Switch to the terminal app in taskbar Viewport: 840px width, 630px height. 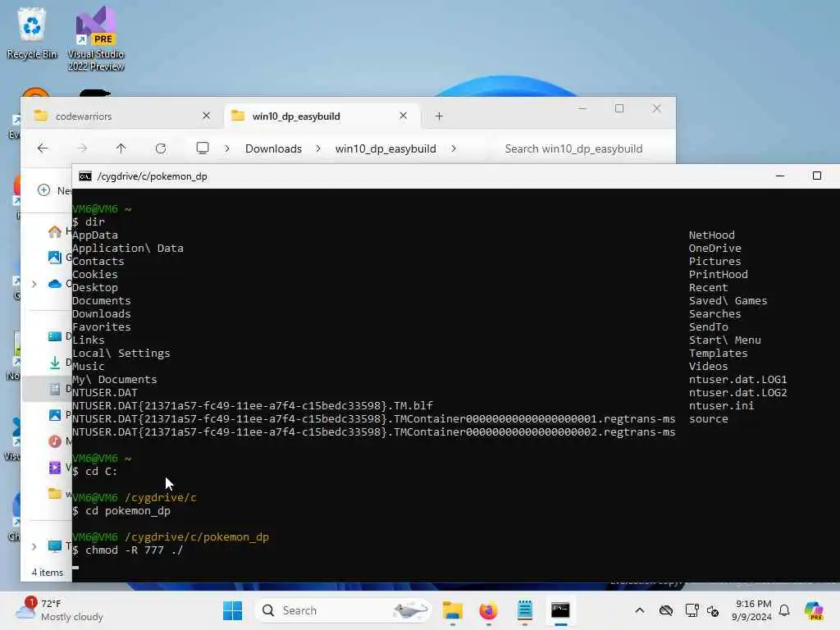pyautogui.click(x=560, y=610)
